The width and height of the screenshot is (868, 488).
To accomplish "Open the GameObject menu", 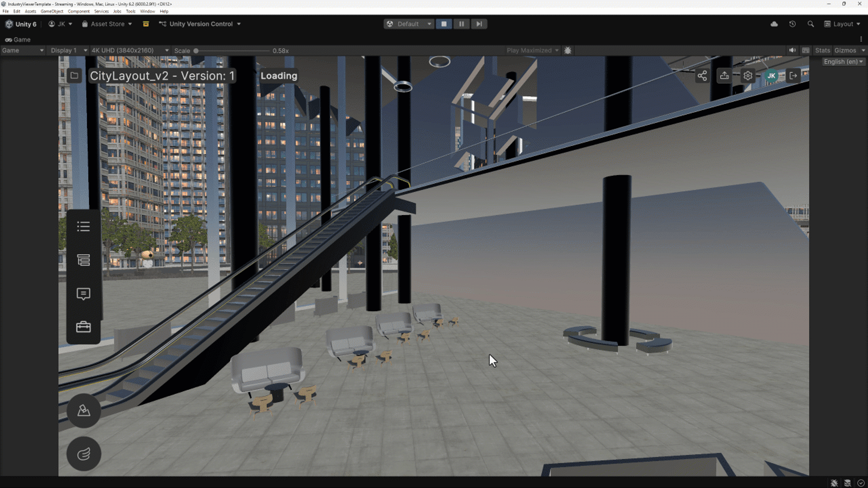I will [52, 11].
